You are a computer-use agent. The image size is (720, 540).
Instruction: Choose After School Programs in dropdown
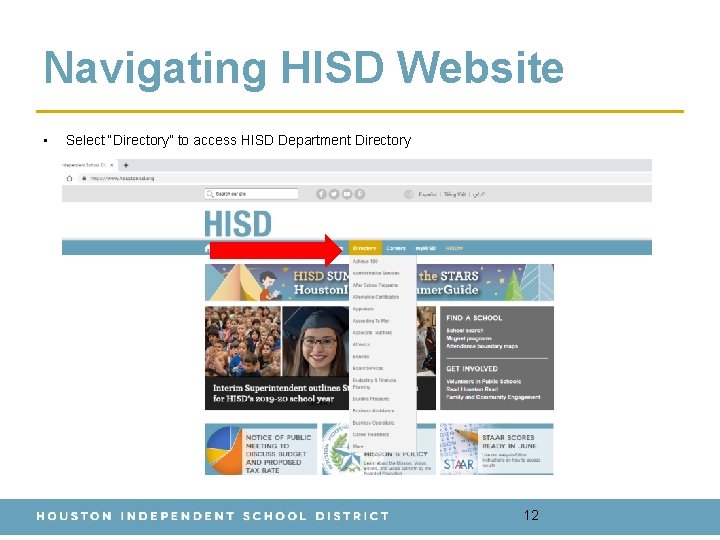coord(375,285)
